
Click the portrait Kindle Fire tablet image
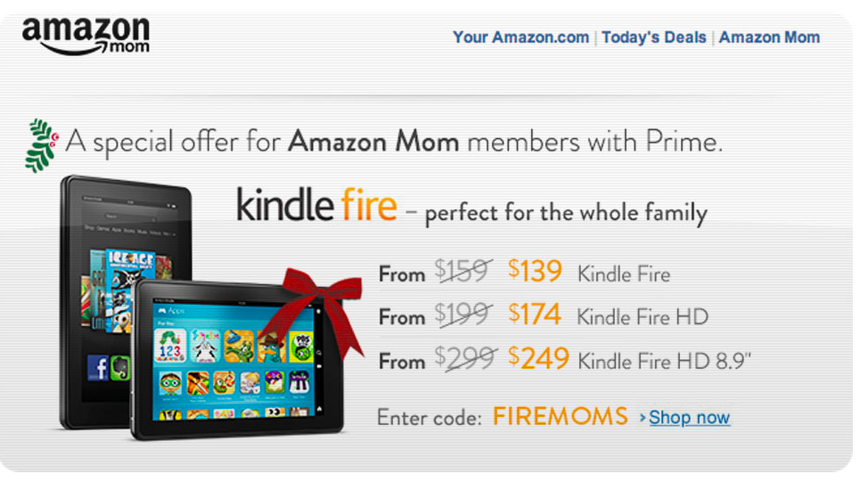coord(126,302)
